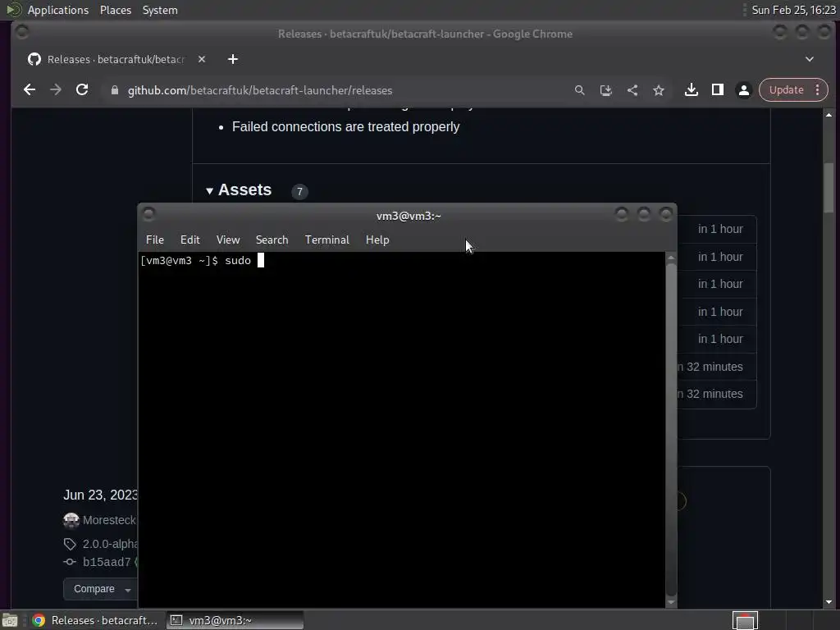Open terminal Terminal menu
Screen dimensions: 840x630
coord(327,240)
